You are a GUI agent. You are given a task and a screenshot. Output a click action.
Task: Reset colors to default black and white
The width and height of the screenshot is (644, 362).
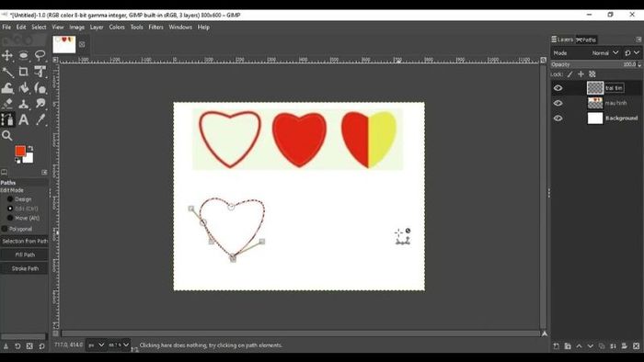tap(17, 161)
